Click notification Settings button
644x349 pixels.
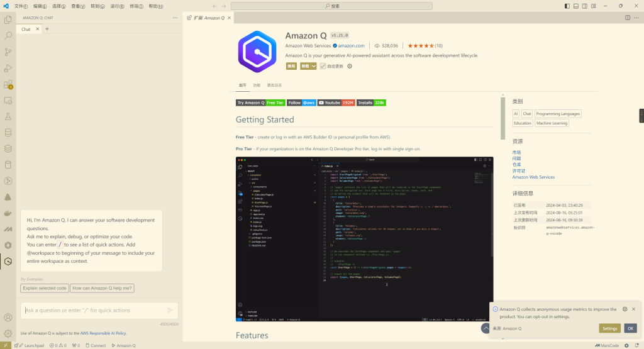click(x=609, y=328)
